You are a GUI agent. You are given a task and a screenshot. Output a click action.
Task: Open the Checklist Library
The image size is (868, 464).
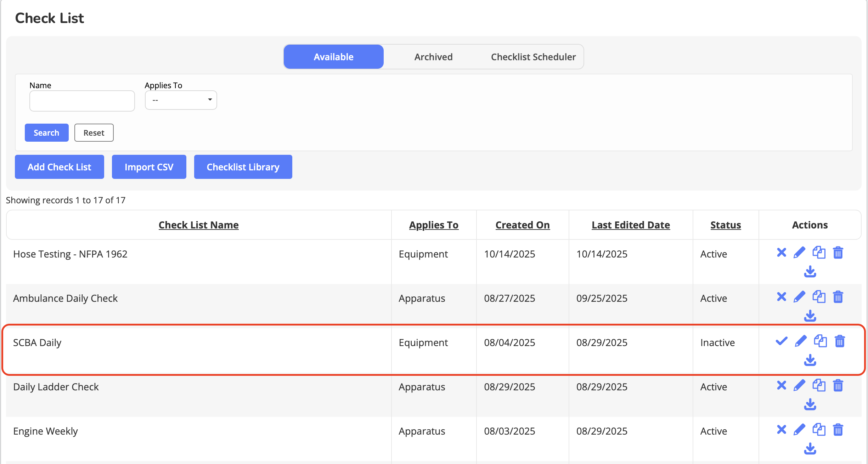(x=243, y=167)
